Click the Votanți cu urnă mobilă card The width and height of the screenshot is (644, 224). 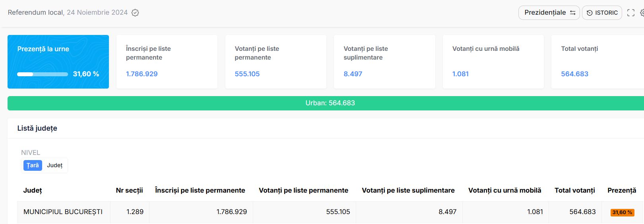pos(493,62)
